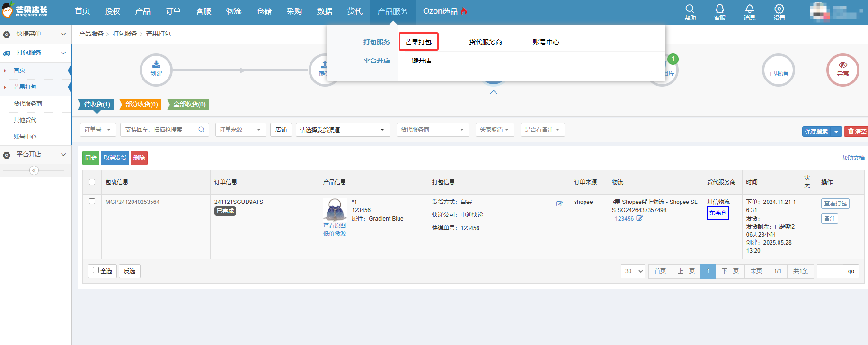Click the green badge number 1
Viewport: 868px width, 345px height.
click(x=673, y=59)
